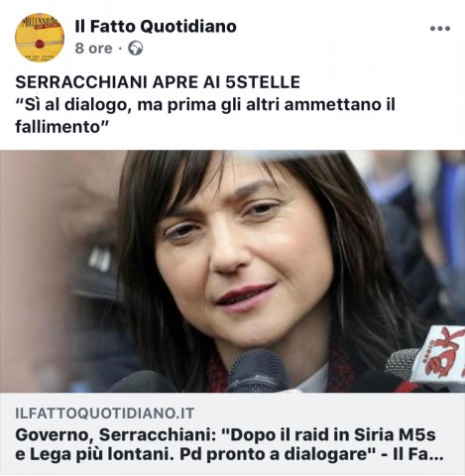Click the red-logo radio microphone in the photo
The height and width of the screenshot is (476, 465).
click(429, 359)
